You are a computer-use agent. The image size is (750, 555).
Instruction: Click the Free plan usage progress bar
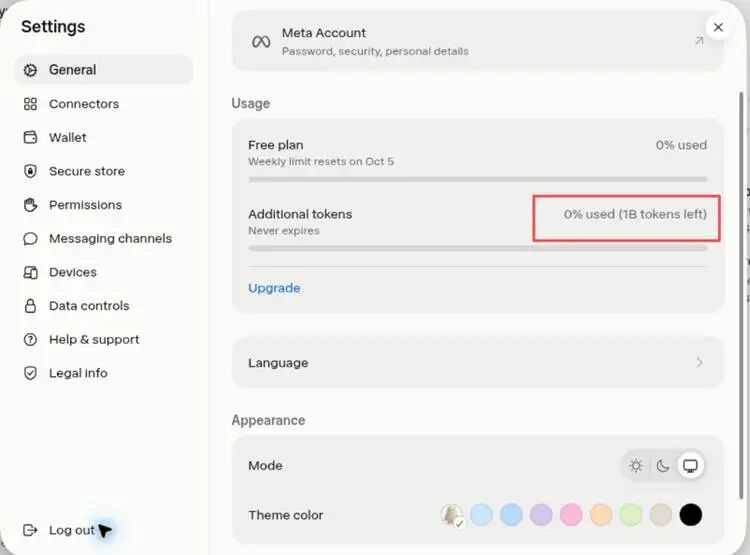(x=477, y=179)
